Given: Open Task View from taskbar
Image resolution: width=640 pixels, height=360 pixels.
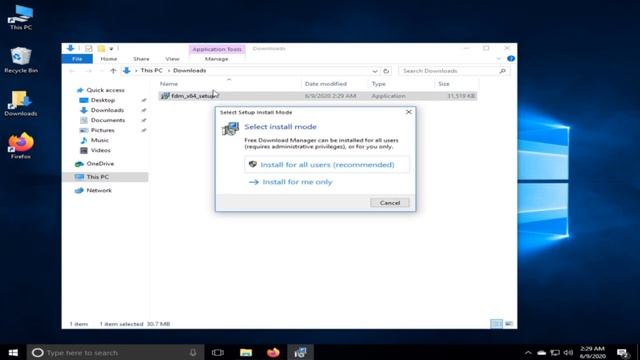Looking at the screenshot, I should [x=218, y=352].
